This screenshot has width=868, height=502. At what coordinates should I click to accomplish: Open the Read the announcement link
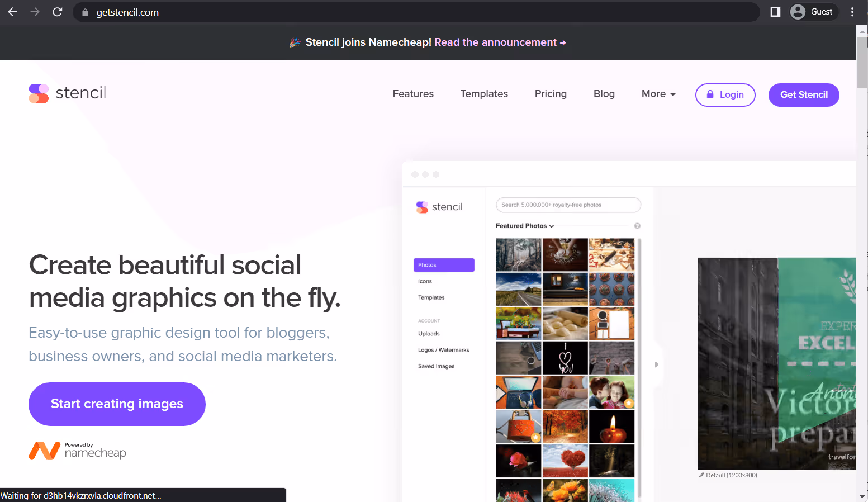point(500,42)
